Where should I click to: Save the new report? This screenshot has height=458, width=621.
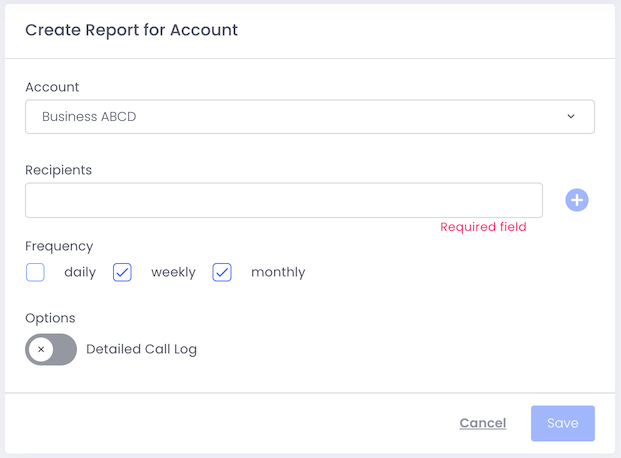click(x=563, y=423)
